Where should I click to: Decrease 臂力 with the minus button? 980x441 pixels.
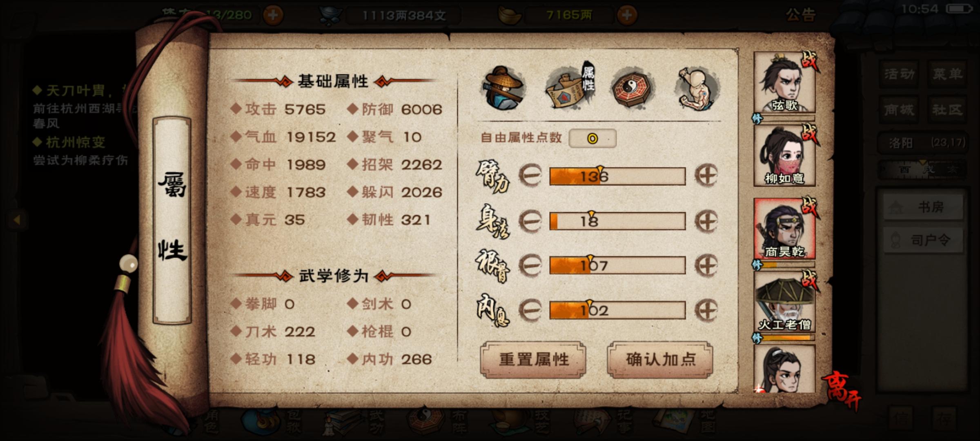pyautogui.click(x=530, y=176)
